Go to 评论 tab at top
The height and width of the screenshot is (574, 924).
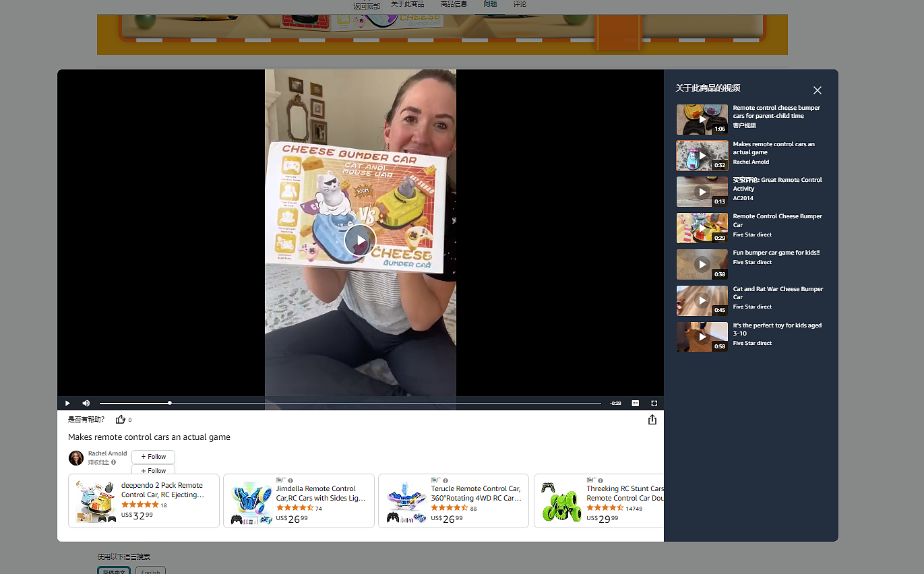[520, 4]
